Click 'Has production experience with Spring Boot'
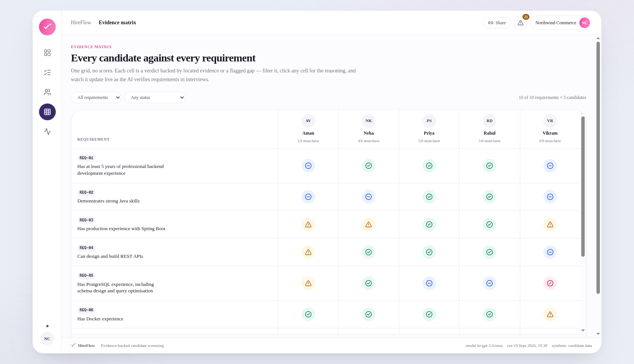Viewport: 634px width, 364px height. [x=121, y=229]
